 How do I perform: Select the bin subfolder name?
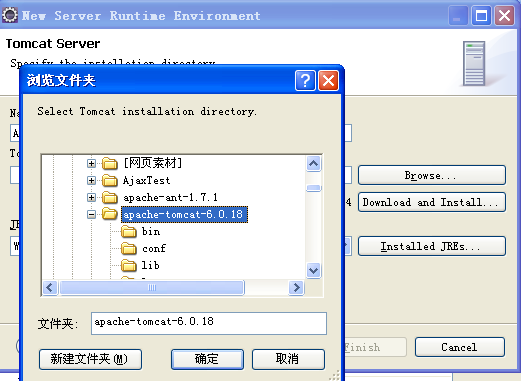pyautogui.click(x=151, y=231)
